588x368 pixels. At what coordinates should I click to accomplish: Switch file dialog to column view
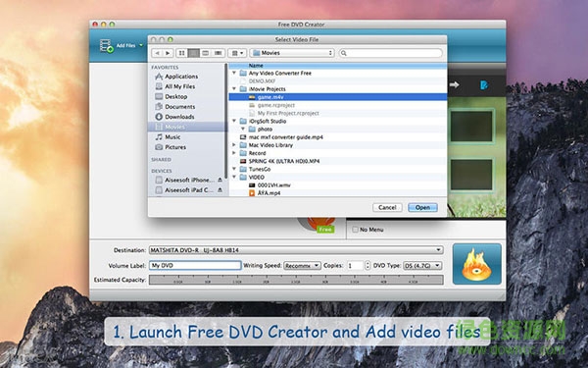coord(206,53)
